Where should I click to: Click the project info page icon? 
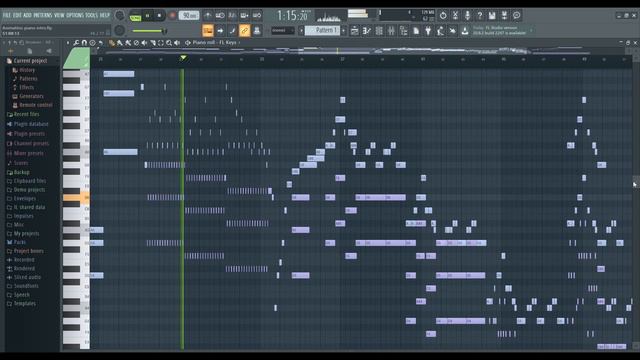pos(416,30)
